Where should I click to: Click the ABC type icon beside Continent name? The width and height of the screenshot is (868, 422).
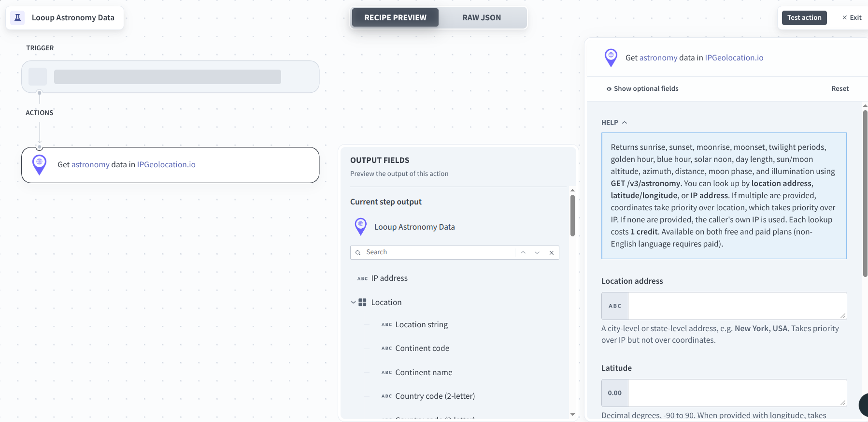pyautogui.click(x=386, y=373)
